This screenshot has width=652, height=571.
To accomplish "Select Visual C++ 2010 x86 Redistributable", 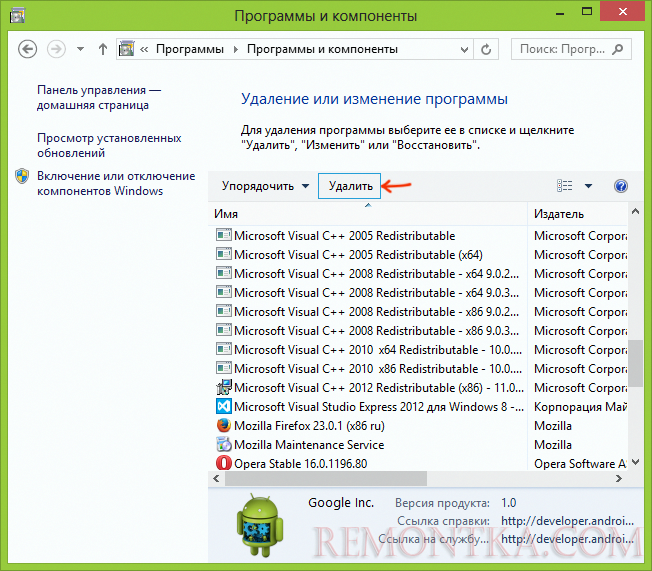I will point(378,369).
